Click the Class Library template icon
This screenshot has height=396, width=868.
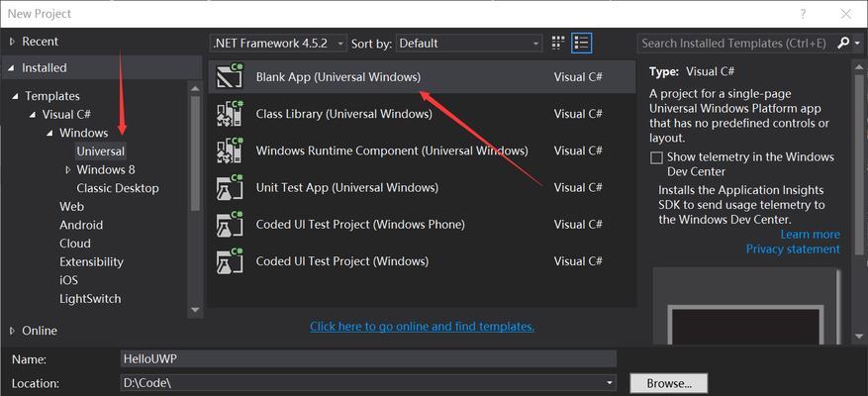pyautogui.click(x=230, y=114)
